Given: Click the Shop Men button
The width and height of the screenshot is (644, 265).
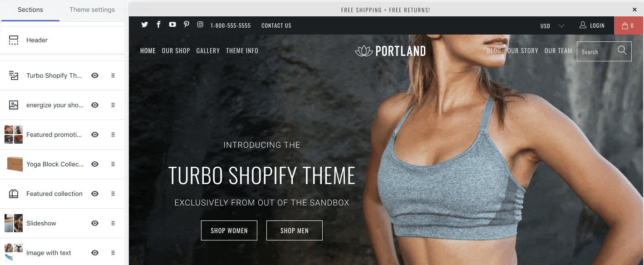Looking at the screenshot, I should click(x=295, y=230).
